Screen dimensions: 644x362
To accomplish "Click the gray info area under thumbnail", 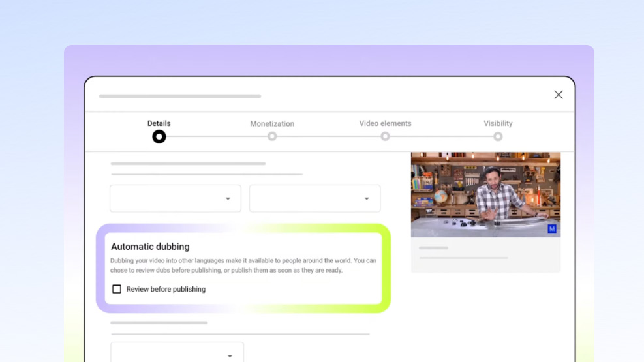I will point(485,254).
